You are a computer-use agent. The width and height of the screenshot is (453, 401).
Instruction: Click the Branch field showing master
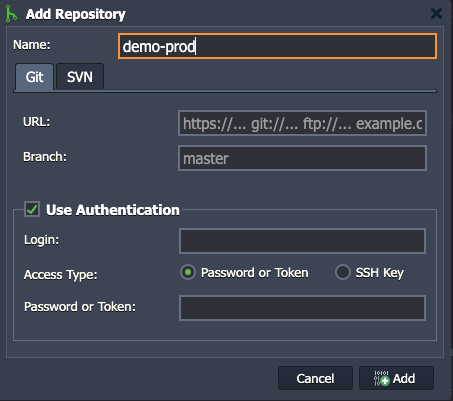coord(302,158)
